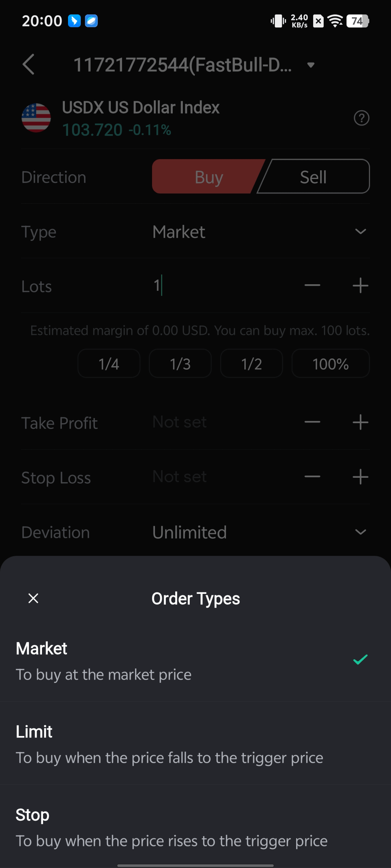Choose the Stop order type

[195, 827]
